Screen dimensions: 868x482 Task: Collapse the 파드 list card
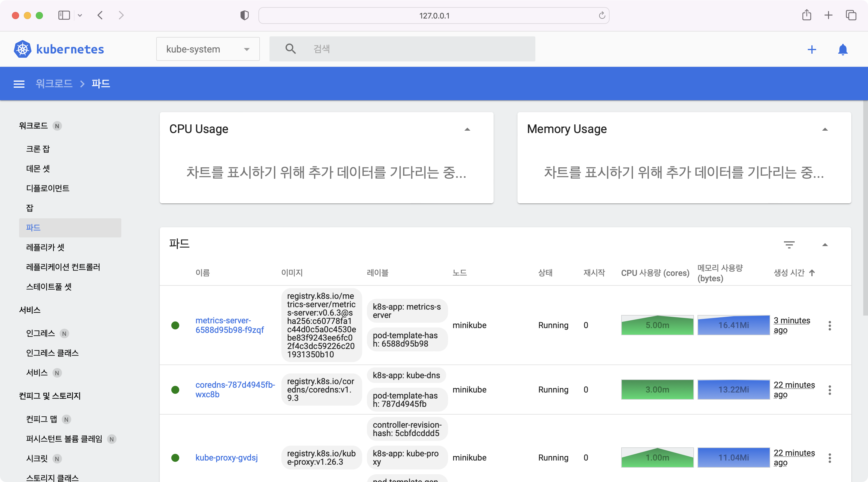(x=825, y=245)
